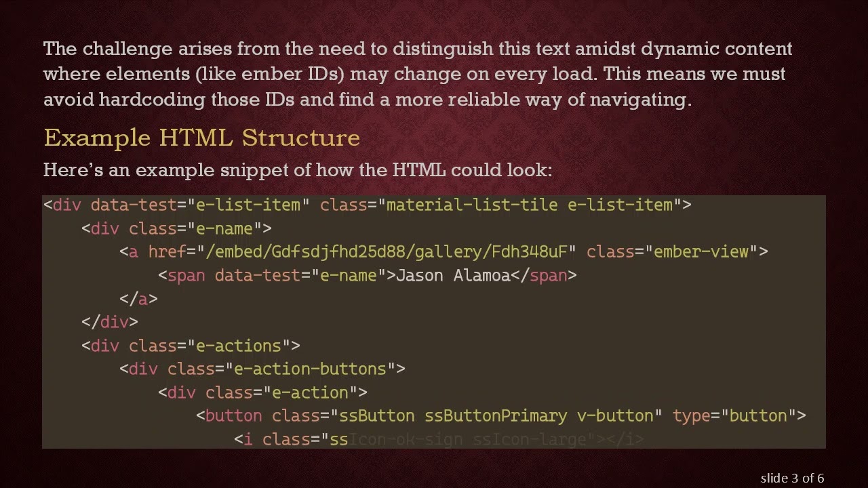
Task: Select the text 'Jason Alamoa' in the code
Action: [x=452, y=275]
